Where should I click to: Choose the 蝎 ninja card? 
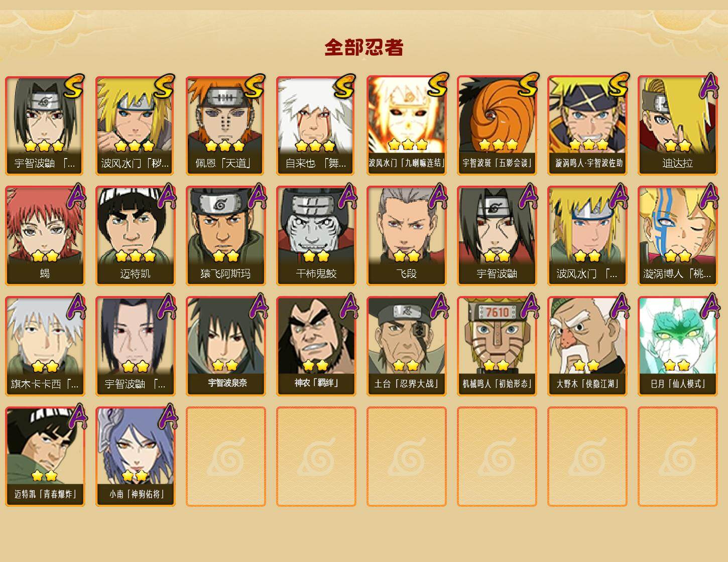[x=45, y=236]
